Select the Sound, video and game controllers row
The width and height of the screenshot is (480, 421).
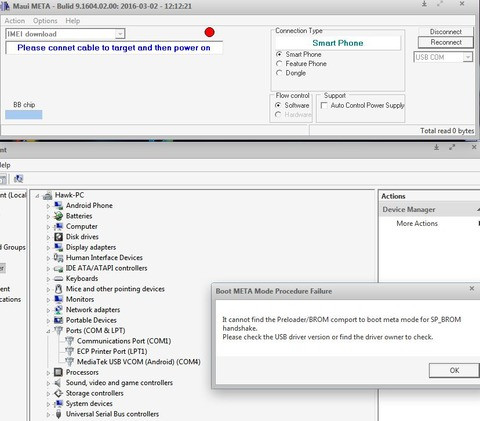coord(119,383)
